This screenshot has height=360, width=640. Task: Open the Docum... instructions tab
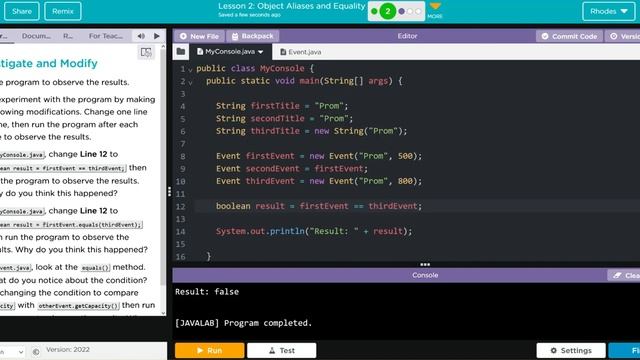[x=36, y=36]
